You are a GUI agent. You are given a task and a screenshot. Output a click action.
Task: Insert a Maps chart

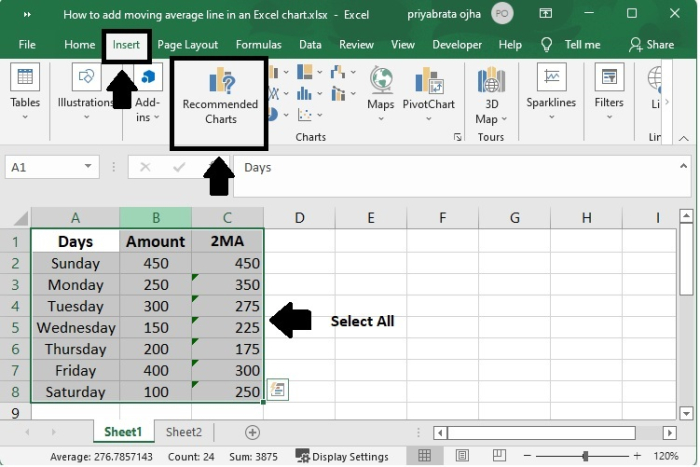(x=380, y=93)
